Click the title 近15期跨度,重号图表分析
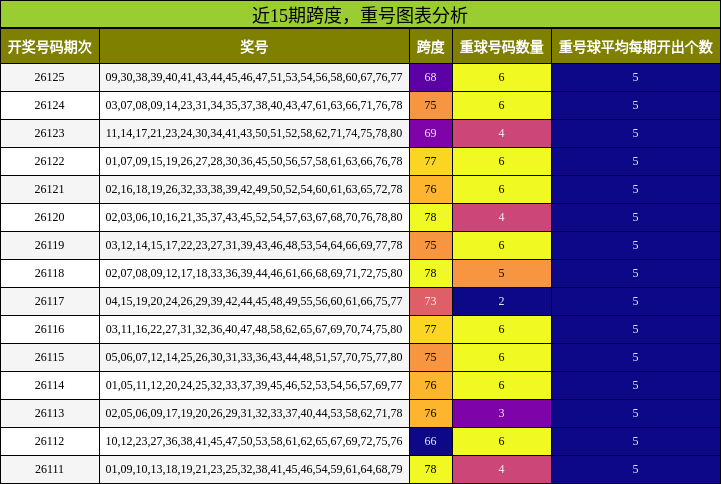721x484 pixels. click(360, 15)
